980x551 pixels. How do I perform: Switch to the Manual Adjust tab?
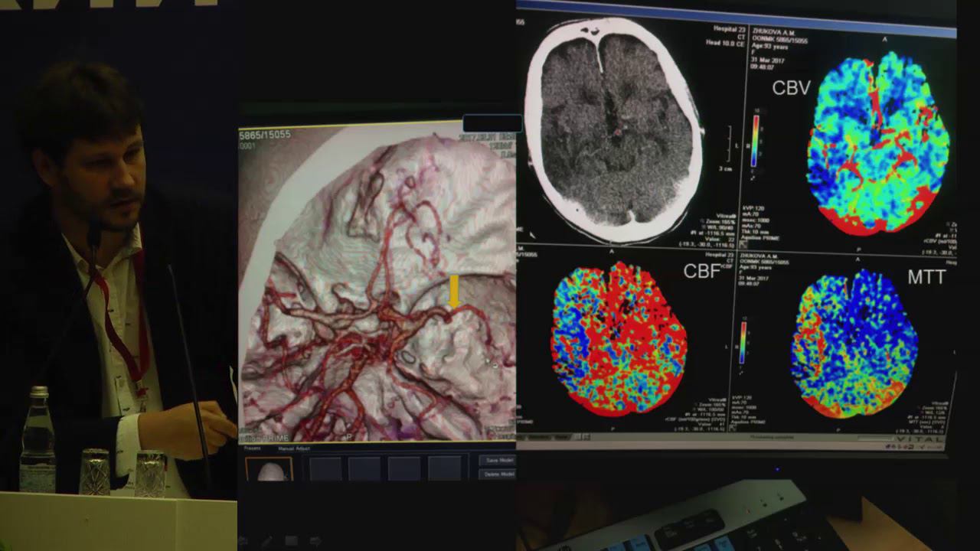[x=294, y=448]
